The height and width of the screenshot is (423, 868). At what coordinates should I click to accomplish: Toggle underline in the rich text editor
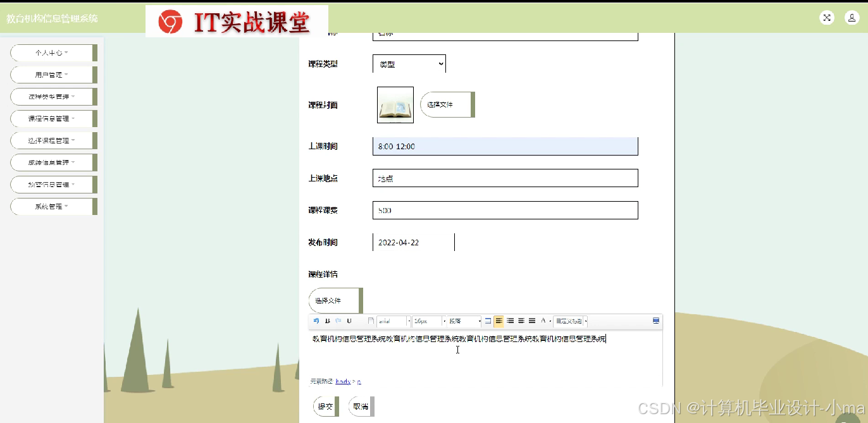pyautogui.click(x=349, y=321)
